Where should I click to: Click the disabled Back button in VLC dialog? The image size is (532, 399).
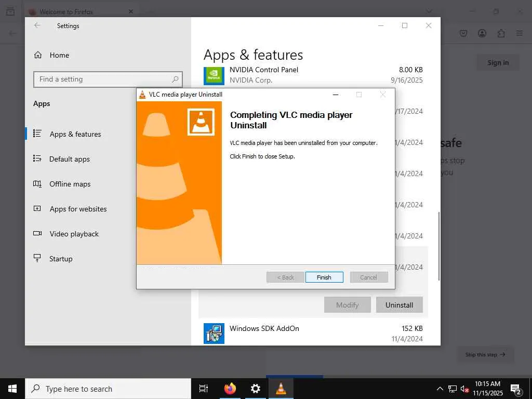285,277
